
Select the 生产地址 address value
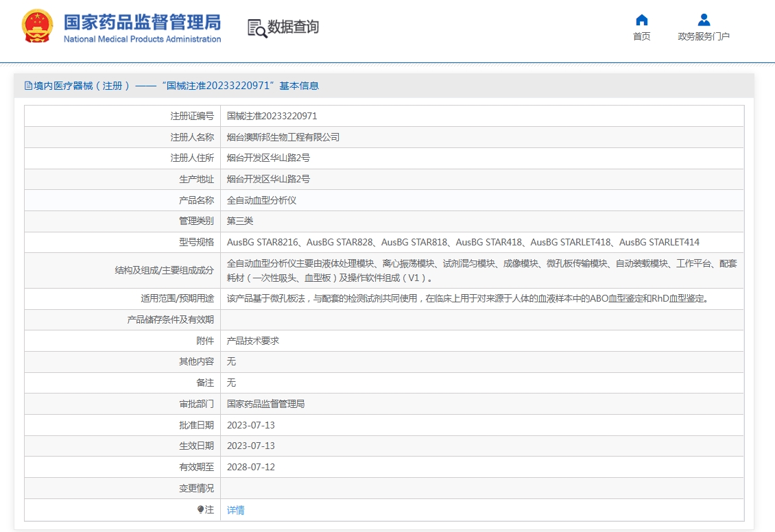[x=268, y=180]
